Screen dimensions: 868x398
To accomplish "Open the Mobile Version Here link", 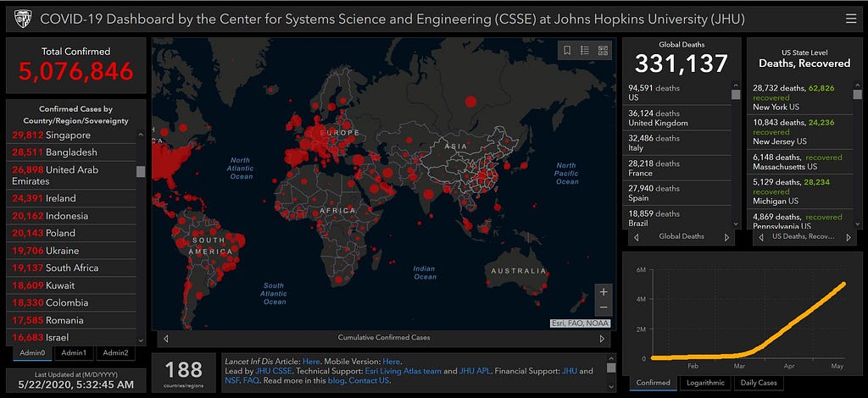I will pyautogui.click(x=392, y=362).
